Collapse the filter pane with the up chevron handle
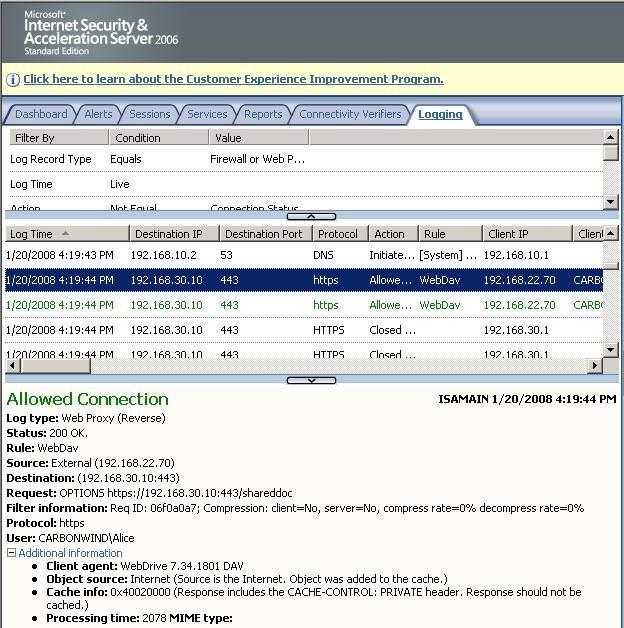This screenshot has width=624, height=628. click(x=311, y=216)
